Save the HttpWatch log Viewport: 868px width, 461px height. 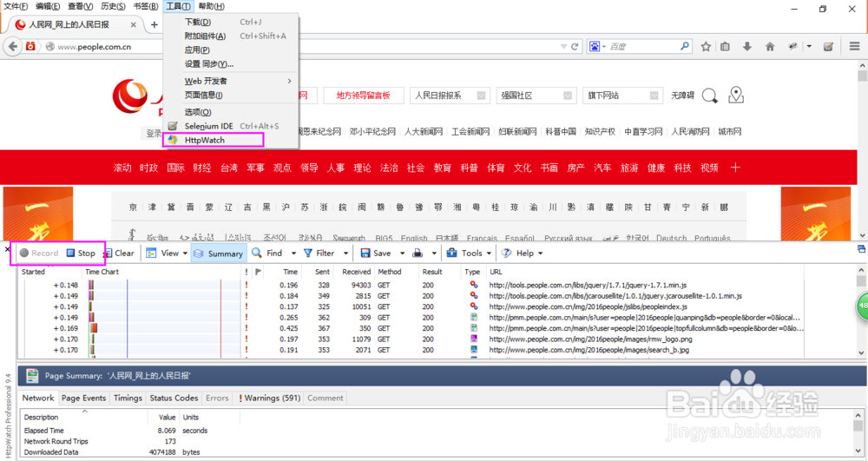pos(376,253)
